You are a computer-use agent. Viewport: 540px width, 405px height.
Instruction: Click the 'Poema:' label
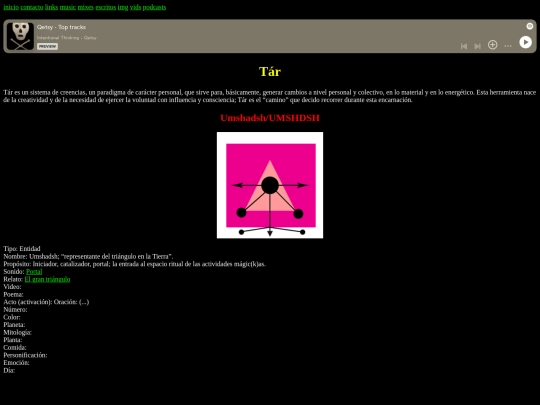(x=13, y=294)
